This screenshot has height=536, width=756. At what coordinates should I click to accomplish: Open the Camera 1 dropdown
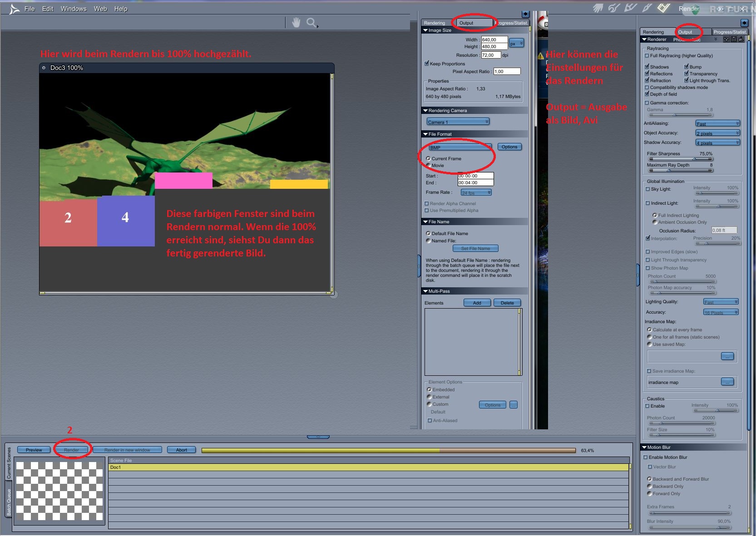(x=458, y=122)
